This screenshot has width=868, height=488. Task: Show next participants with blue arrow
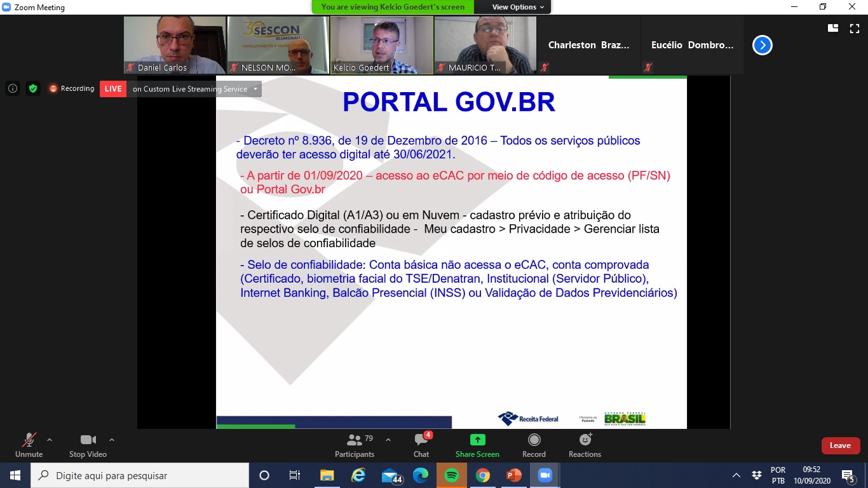(763, 45)
